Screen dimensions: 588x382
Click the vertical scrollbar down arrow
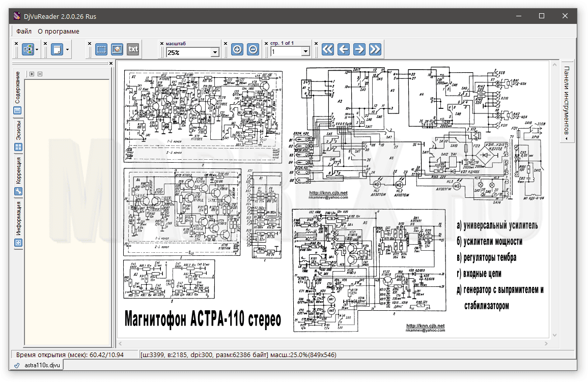(x=554, y=335)
